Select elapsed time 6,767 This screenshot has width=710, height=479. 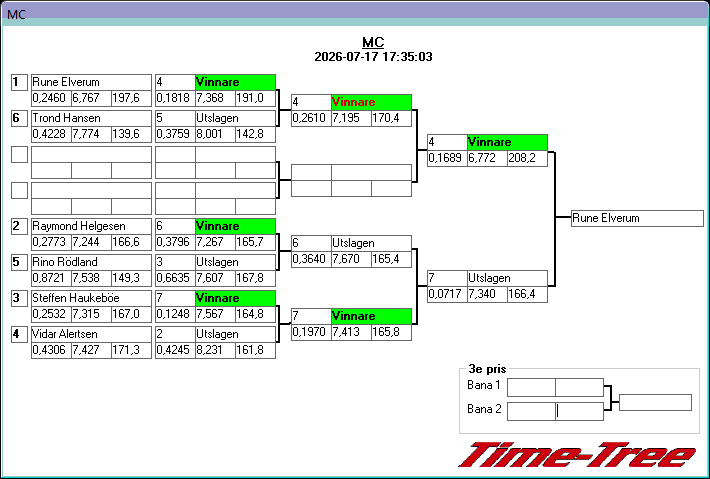[91, 98]
